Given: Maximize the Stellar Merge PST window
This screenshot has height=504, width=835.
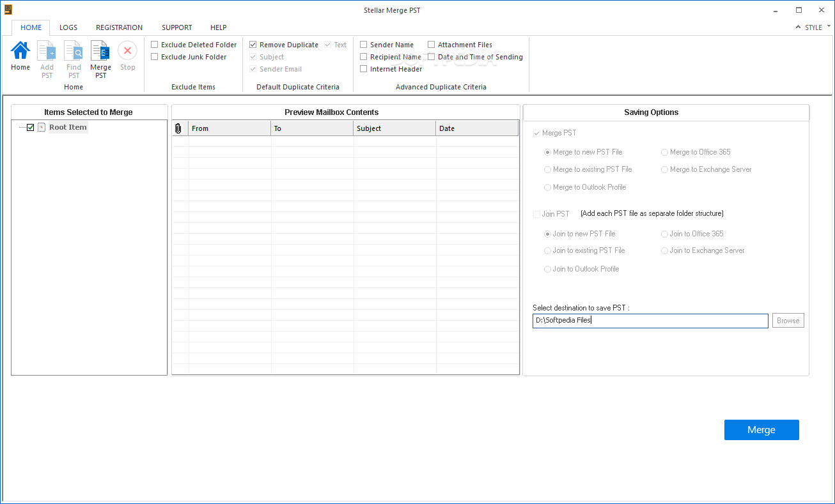Looking at the screenshot, I should click(799, 10).
